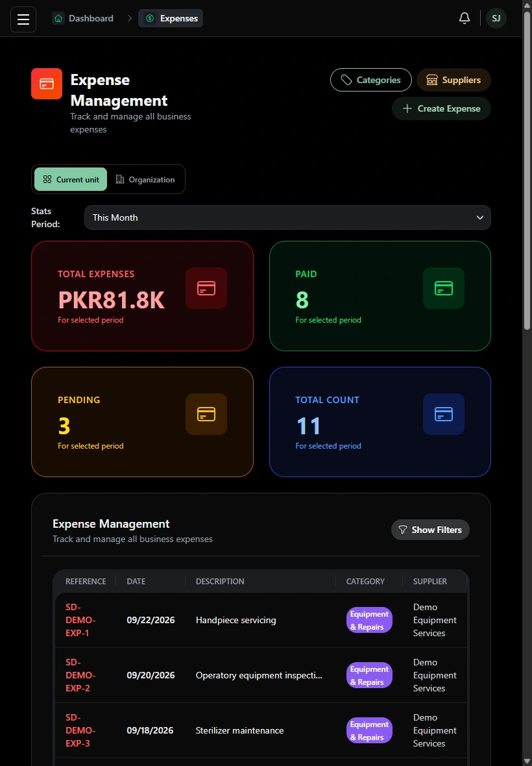Image resolution: width=532 pixels, height=766 pixels.
Task: Click the funnel icon on Show Filters
Action: point(403,530)
